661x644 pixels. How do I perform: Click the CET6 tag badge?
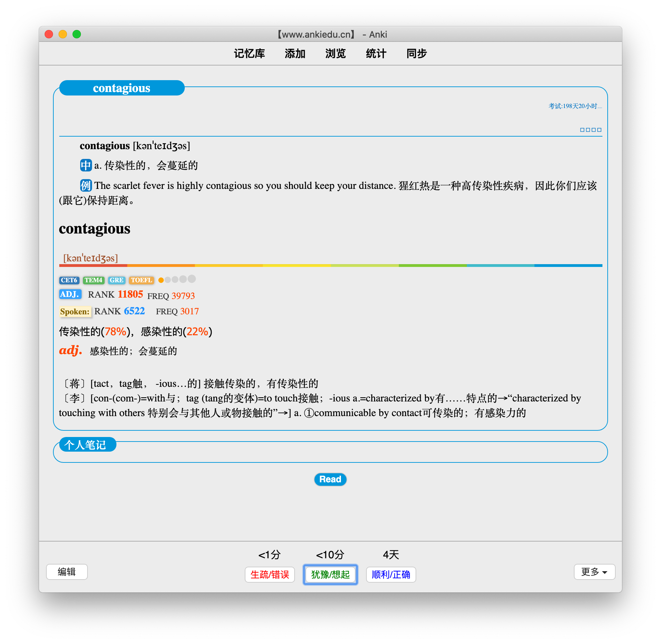(69, 280)
